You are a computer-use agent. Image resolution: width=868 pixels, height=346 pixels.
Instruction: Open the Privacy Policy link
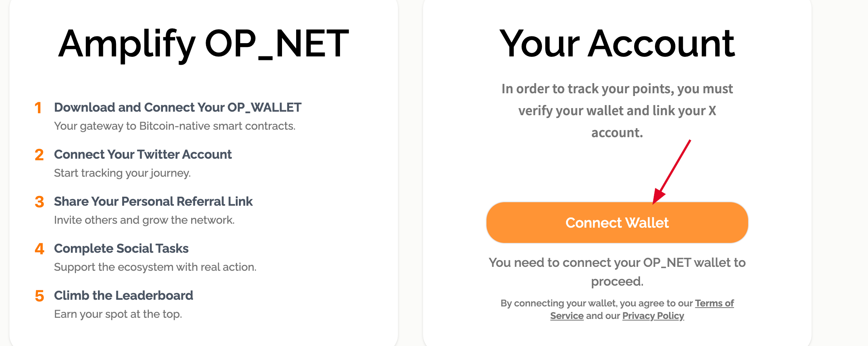[x=653, y=316]
